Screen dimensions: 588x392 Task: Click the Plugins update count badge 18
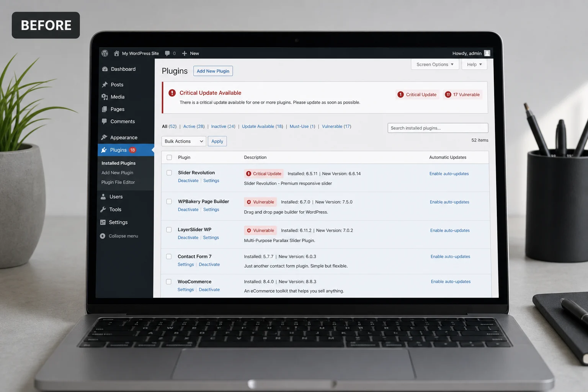pos(132,150)
